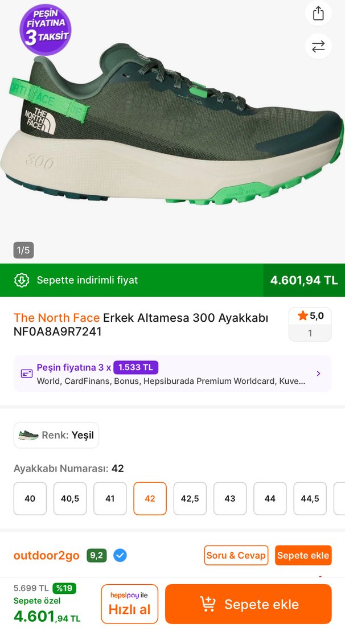The height and width of the screenshot is (644, 345).
Task: Open the Renk: Yeşil color selector
Action: pyautogui.click(x=56, y=434)
